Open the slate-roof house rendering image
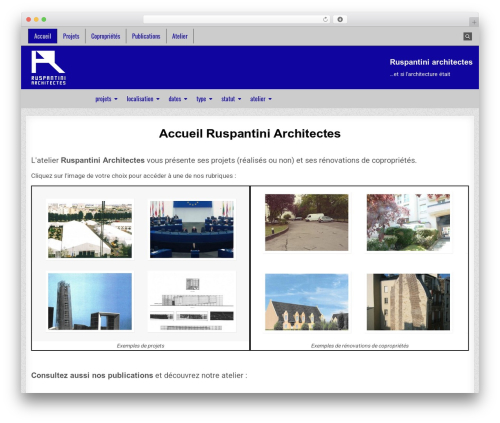The height and width of the screenshot is (423, 500). (x=307, y=302)
